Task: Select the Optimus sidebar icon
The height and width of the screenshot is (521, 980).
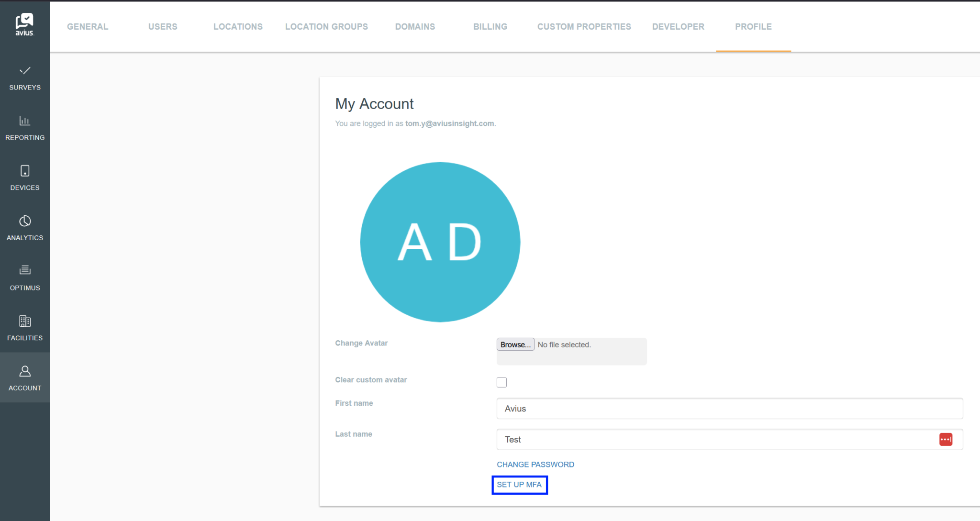Action: point(24,278)
